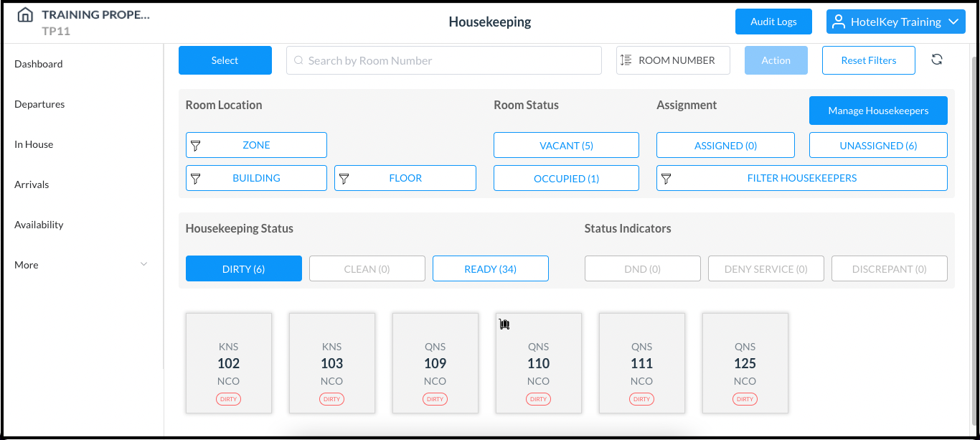Expand the HotelKey Training account dropdown
This screenshot has width=980, height=440.
click(953, 21)
